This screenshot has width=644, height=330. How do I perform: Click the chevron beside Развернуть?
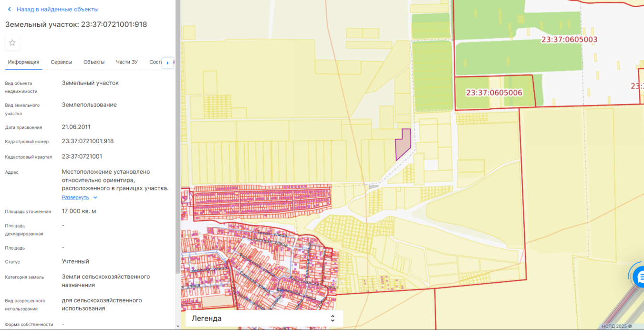tap(95, 198)
